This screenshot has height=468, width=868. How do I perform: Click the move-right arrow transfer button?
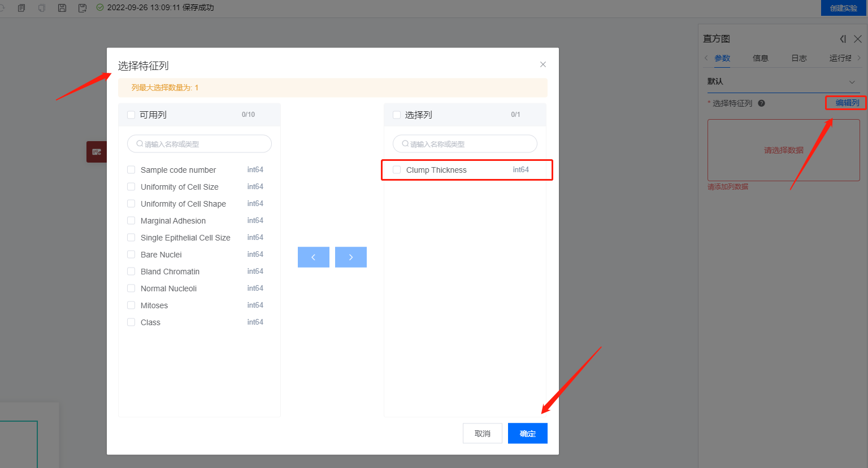[350, 257]
